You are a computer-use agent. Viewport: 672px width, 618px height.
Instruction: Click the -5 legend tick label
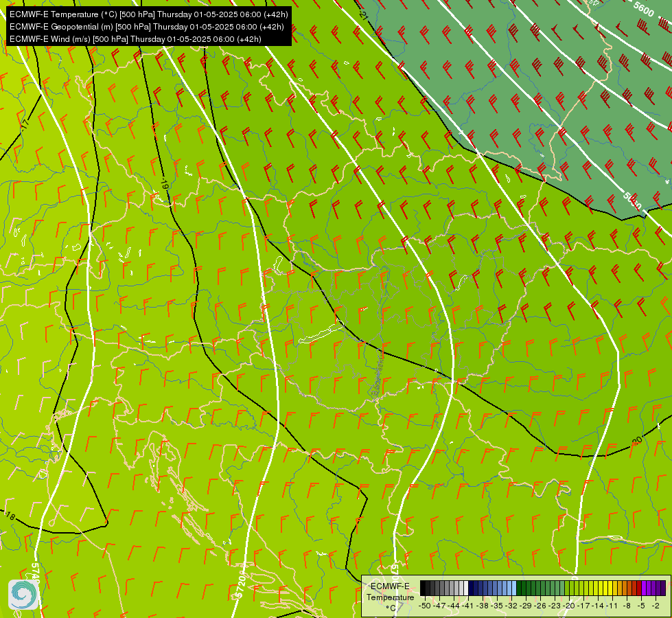[x=641, y=606]
